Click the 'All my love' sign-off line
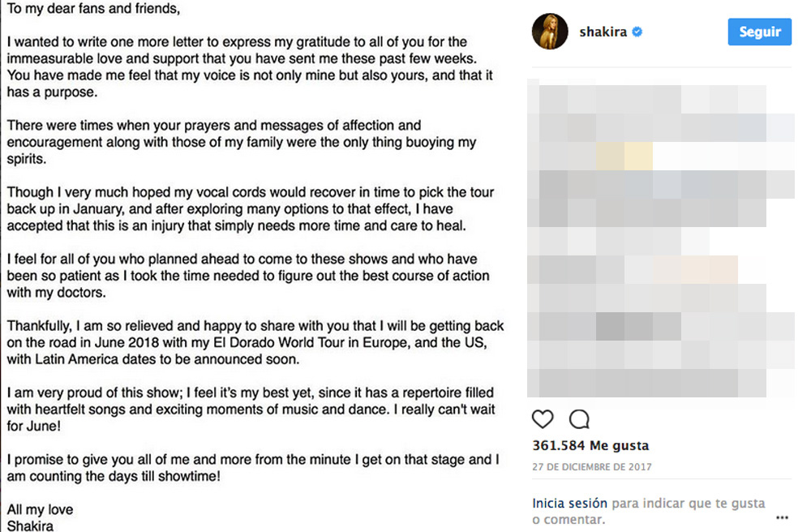The width and height of the screenshot is (811, 532). coord(40,510)
